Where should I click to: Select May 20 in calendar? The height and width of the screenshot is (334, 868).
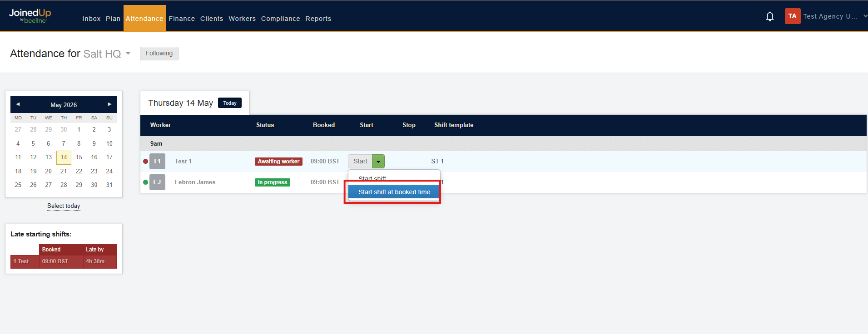click(49, 171)
